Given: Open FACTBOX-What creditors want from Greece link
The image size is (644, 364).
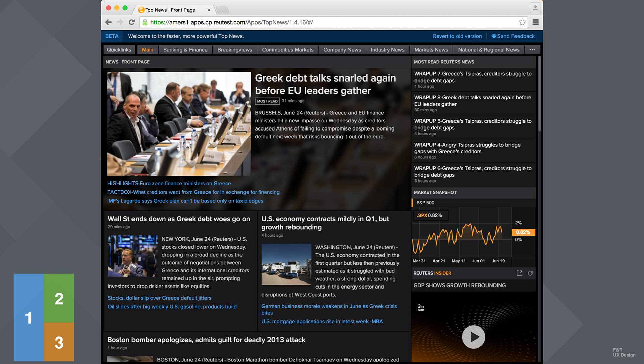Looking at the screenshot, I should [194, 192].
